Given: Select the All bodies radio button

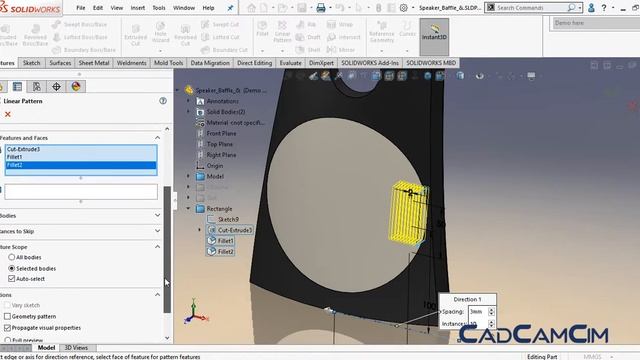Looking at the screenshot, I should pos(11,257).
